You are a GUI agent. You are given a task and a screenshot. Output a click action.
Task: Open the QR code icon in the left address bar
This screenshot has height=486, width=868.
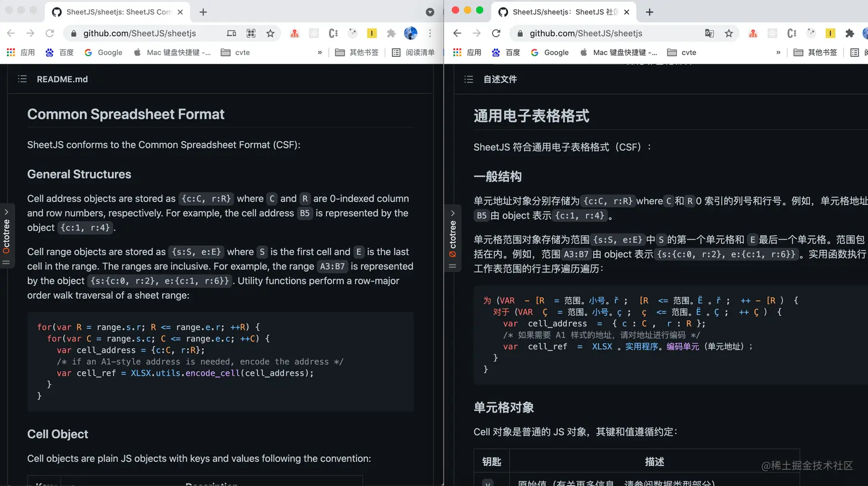(251, 33)
